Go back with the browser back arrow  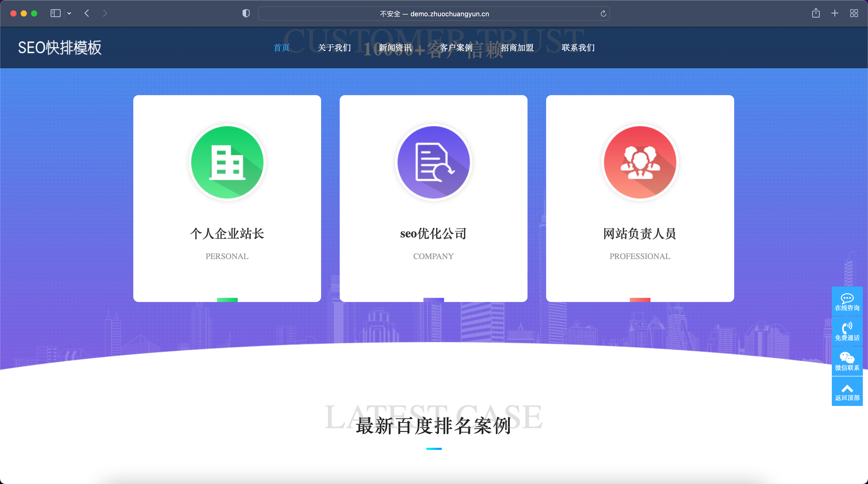click(87, 13)
